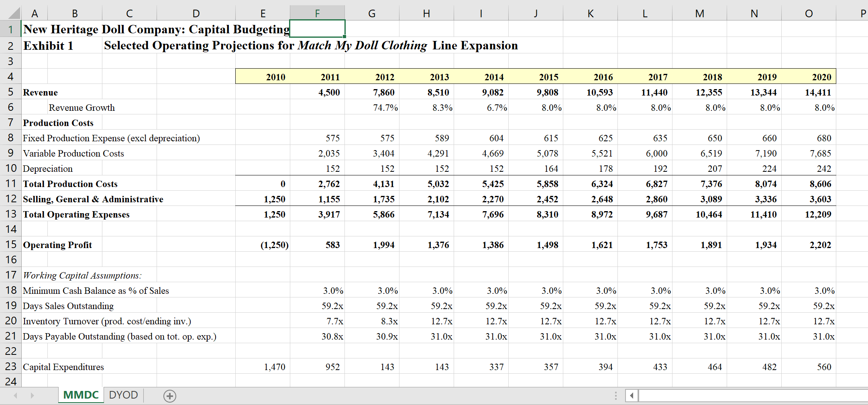Click operating profit value 2,202
Viewport: 868px width, 405px height.
pyautogui.click(x=820, y=245)
